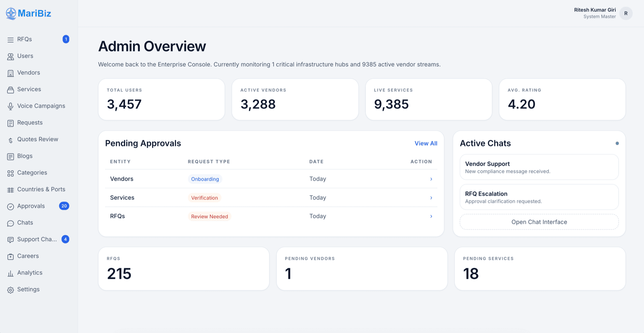The height and width of the screenshot is (333, 644).
Task: Click the R user avatar
Action: [x=626, y=13]
